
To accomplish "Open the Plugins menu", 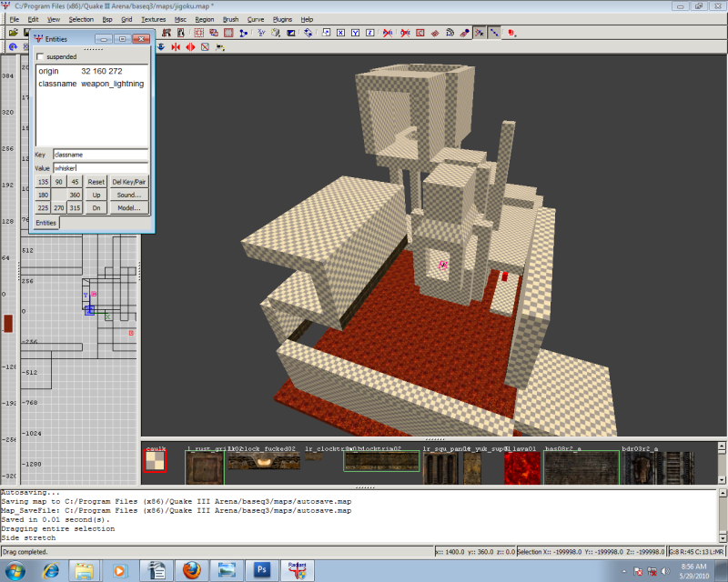I will (282, 19).
